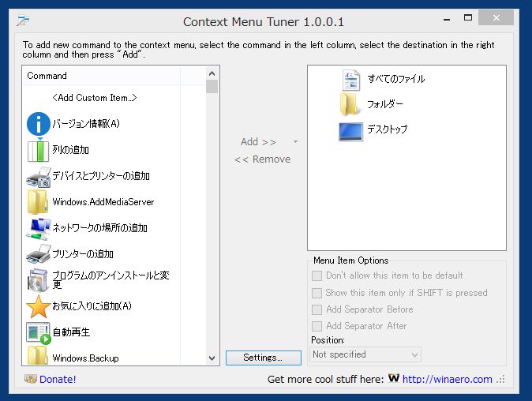This screenshot has height=401, width=532.
Task: Tick Don't allow this item to be default
Action: coord(317,275)
